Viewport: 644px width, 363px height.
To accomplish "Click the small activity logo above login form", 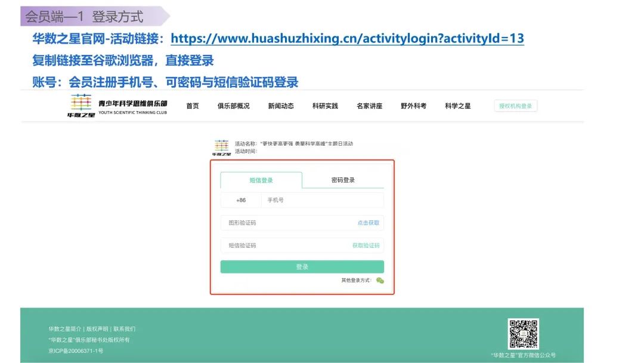I will 222,147.
